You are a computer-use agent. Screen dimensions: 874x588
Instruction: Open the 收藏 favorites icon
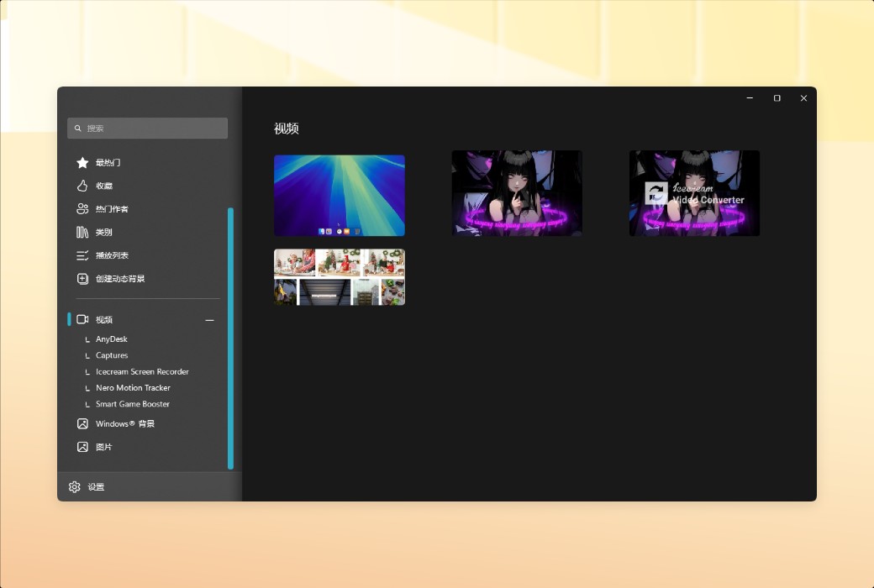[x=81, y=186]
